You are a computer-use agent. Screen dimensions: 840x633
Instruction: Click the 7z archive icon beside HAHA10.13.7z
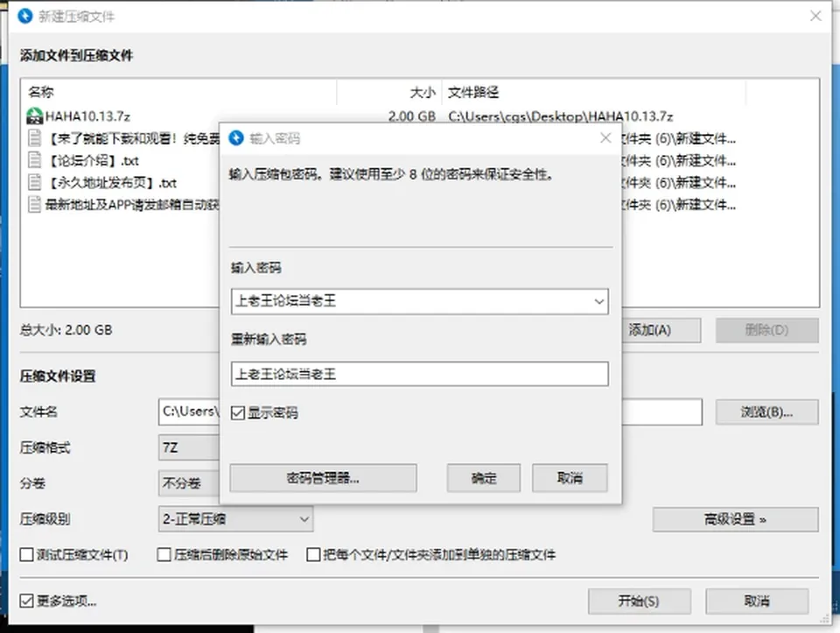click(x=34, y=116)
